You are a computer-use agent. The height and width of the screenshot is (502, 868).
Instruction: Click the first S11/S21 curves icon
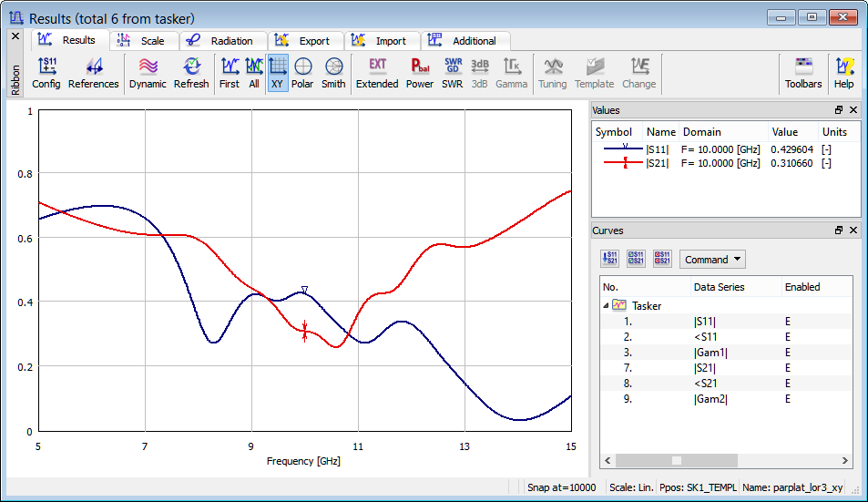610,259
